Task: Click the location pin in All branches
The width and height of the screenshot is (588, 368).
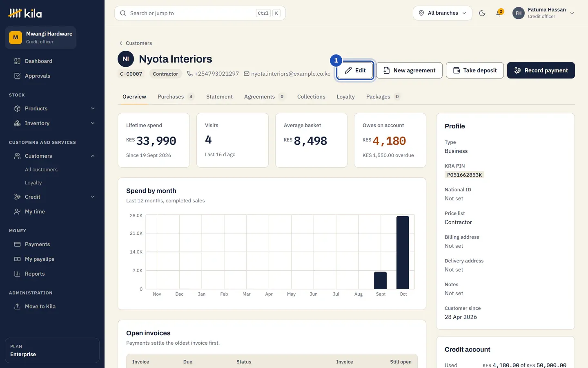Action: click(421, 13)
